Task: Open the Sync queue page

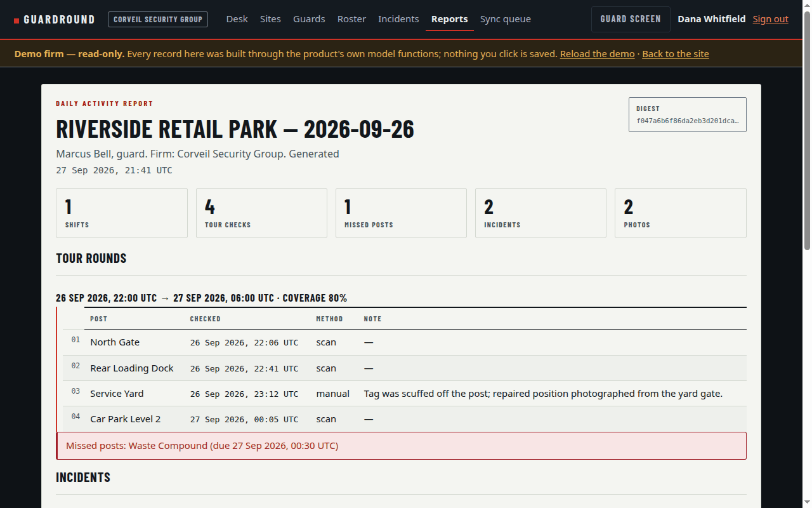Action: point(506,19)
